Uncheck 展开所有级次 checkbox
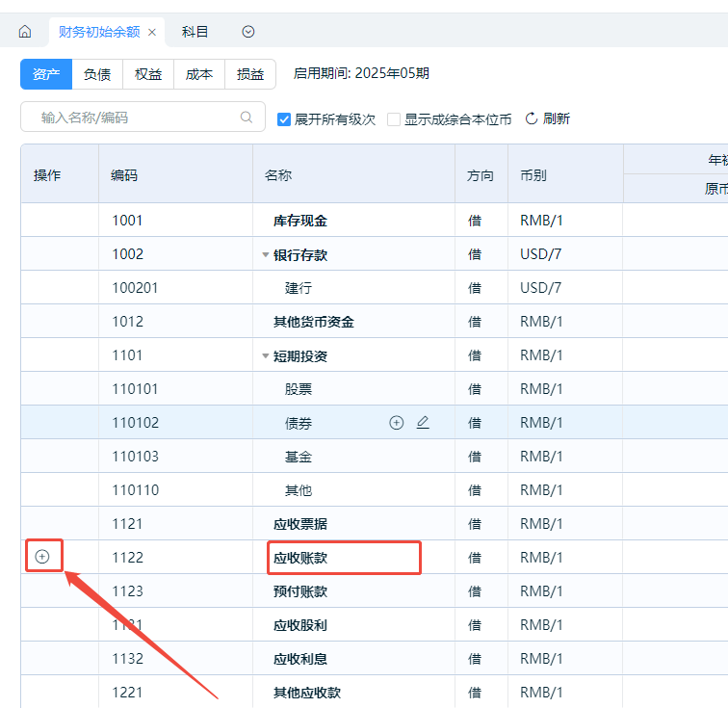The image size is (728, 708). (x=284, y=119)
